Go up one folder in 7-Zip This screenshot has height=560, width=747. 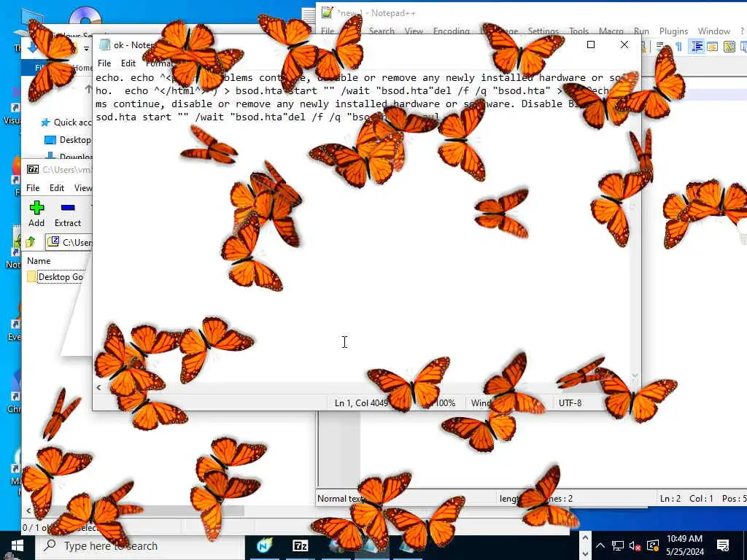[31, 242]
